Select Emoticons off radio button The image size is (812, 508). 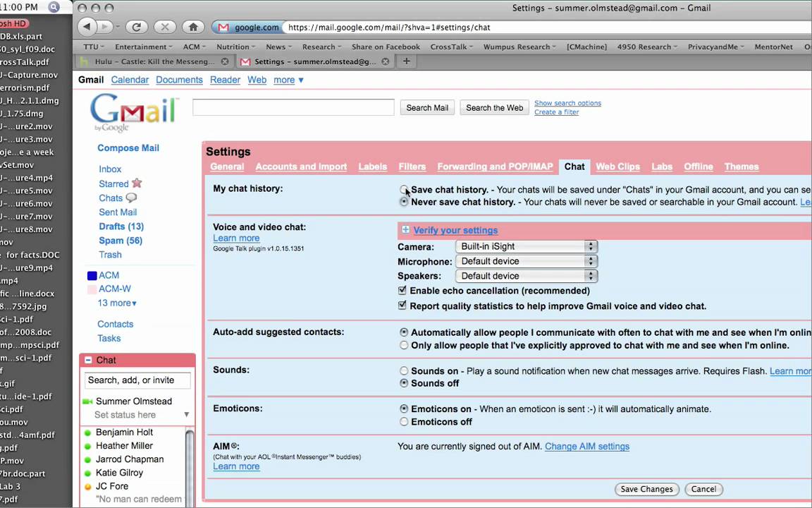(x=404, y=422)
